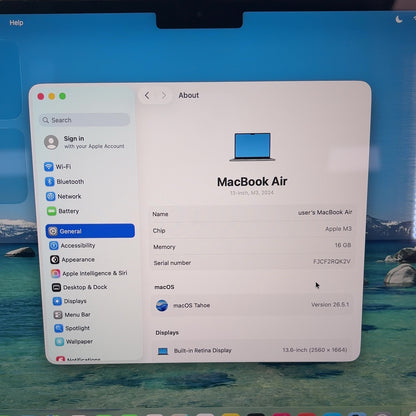Sign in with your Apple Account
The image size is (416, 416).
point(85,142)
